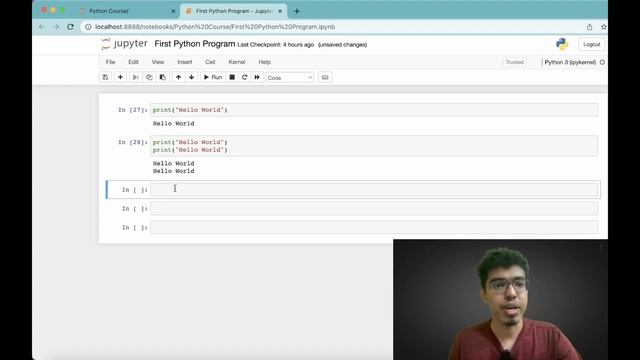Screen dimensions: 640x360
Task: Click the localhost address bar URL
Action: 215,27
